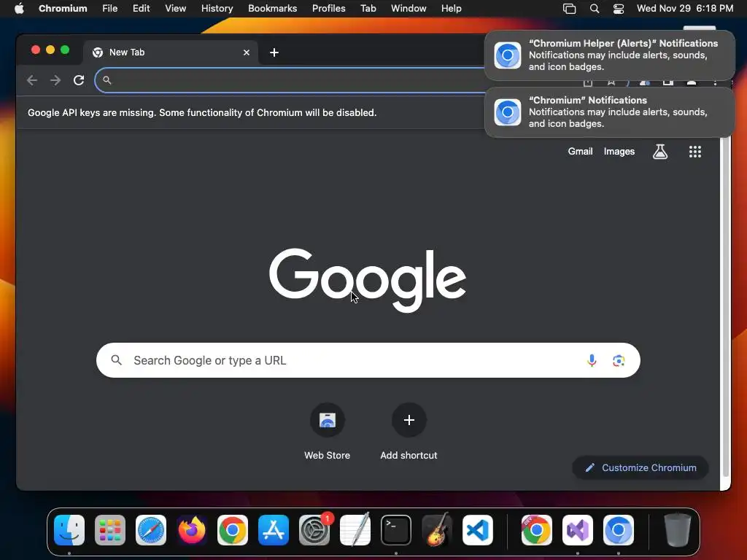Screen dimensions: 747x560
Task: Open Gmail link
Action: pos(580,152)
